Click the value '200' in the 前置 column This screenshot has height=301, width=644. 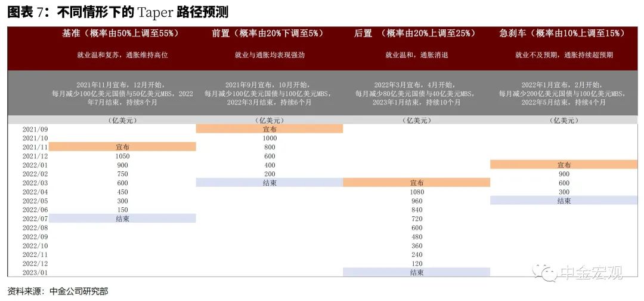(270, 174)
